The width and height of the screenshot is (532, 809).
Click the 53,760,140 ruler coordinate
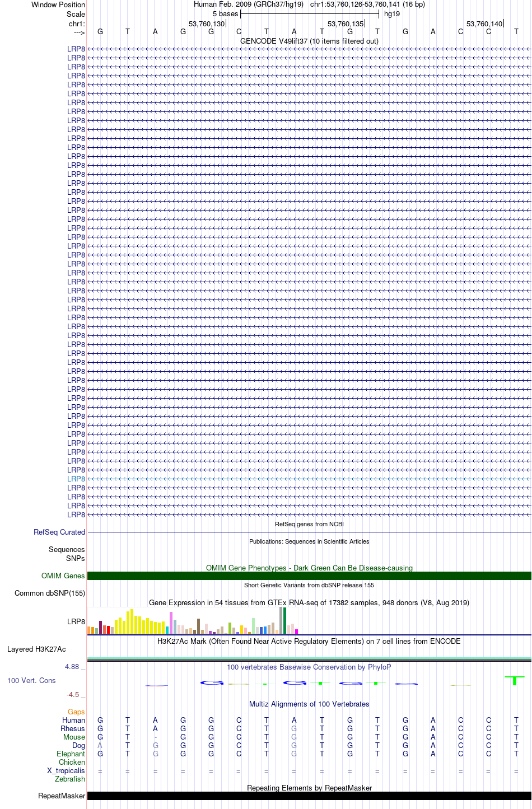tap(484, 24)
